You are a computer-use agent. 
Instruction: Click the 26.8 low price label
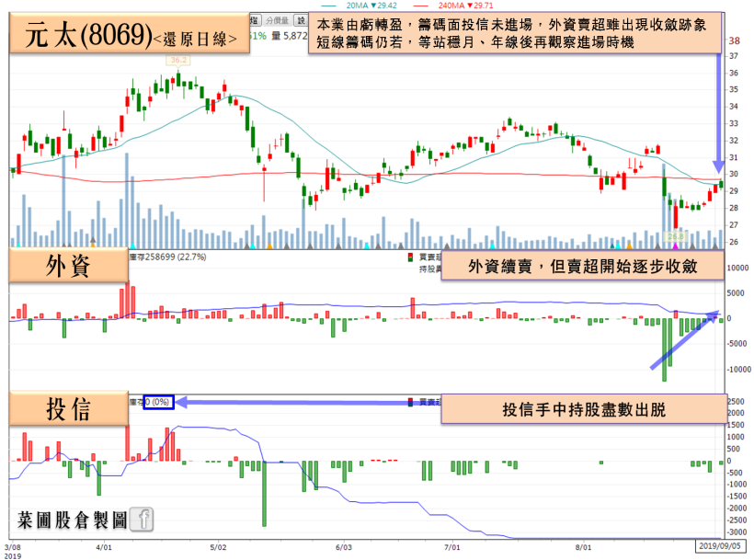pyautogui.click(x=676, y=236)
